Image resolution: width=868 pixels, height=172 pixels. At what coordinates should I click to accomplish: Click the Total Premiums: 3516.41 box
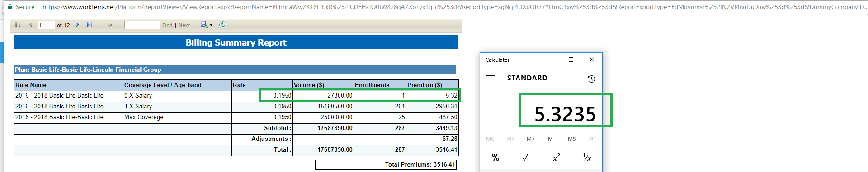point(386,165)
